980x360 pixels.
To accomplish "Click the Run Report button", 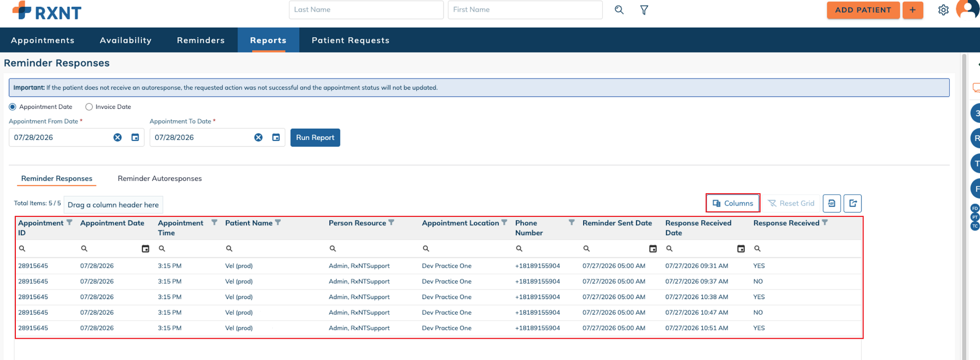I will pos(315,138).
